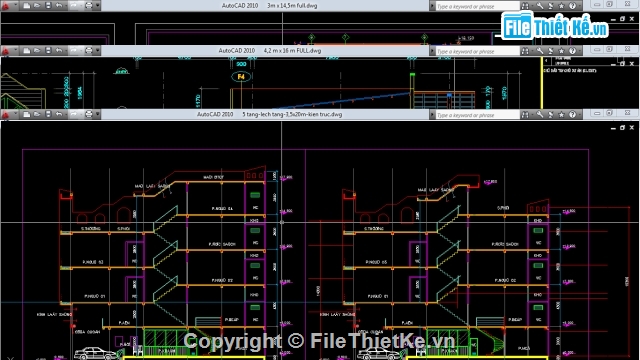Screen dimensions: 640x360
Task: Click the Favorites star icon in the top window
Action: (561, 6)
